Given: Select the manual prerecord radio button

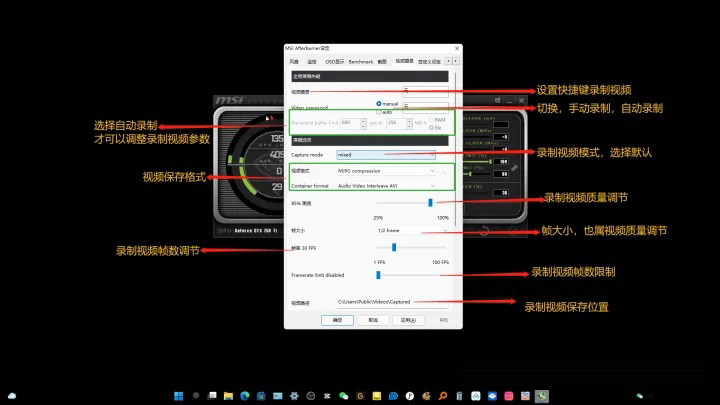Looking at the screenshot, I should (379, 104).
